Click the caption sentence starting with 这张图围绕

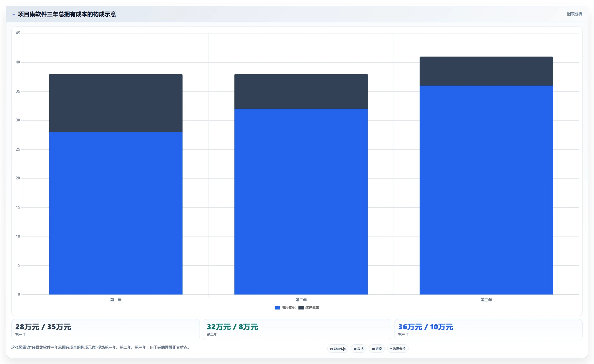click(x=101, y=347)
